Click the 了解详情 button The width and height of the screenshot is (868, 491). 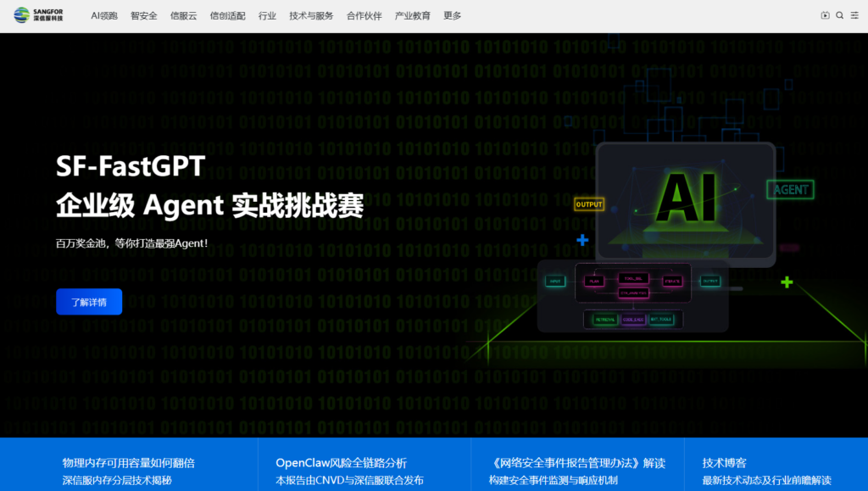pos(89,302)
